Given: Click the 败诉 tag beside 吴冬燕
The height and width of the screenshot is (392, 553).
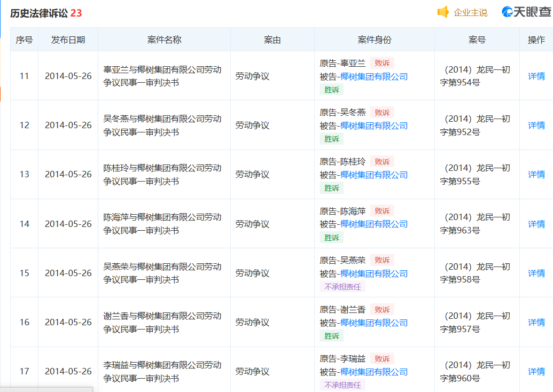Looking at the screenshot, I should (381, 112).
